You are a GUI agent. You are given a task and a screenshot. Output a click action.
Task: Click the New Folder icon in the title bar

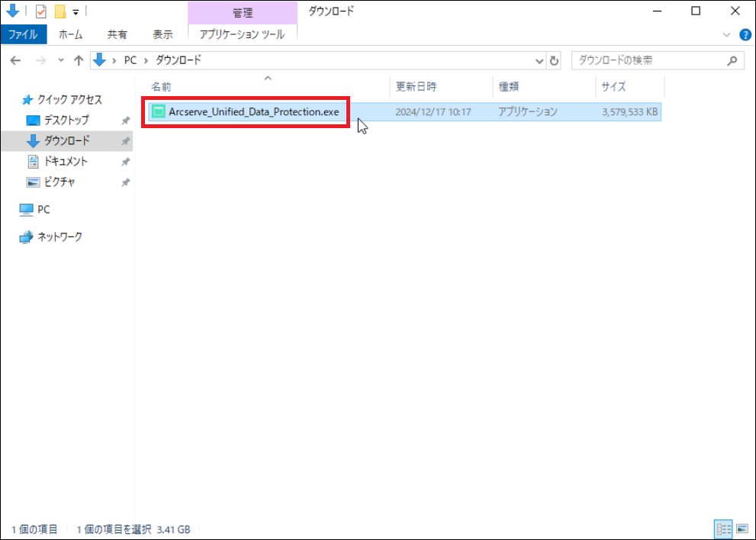(x=60, y=11)
